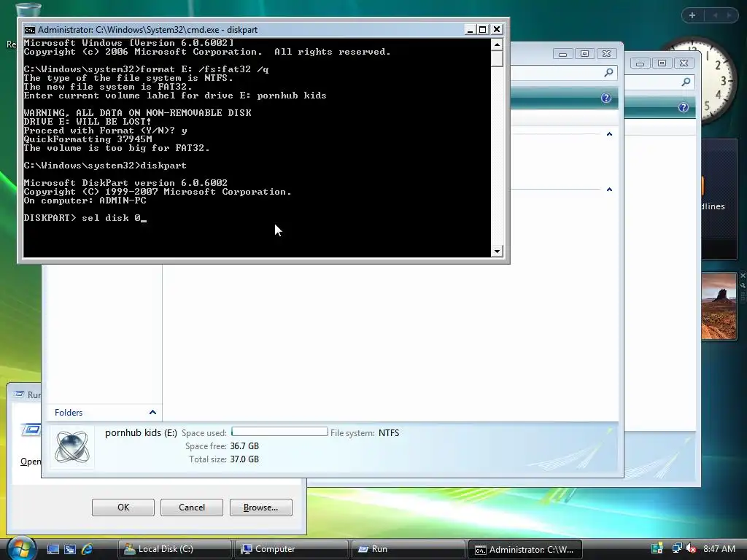Click the Run dialog title bar icon
This screenshot has width=747, height=560.
pyautogui.click(x=19, y=394)
